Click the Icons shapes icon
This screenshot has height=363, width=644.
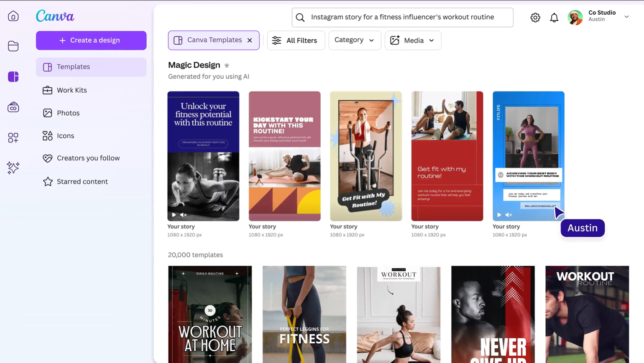tap(47, 136)
